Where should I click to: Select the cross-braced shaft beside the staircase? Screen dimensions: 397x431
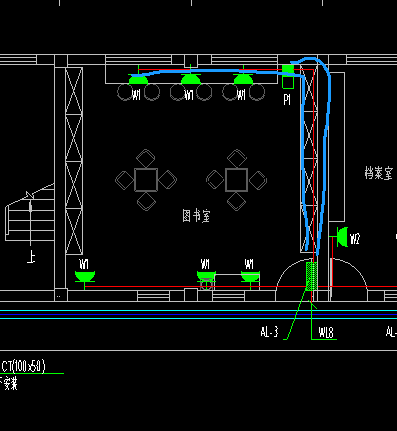coord(74,161)
